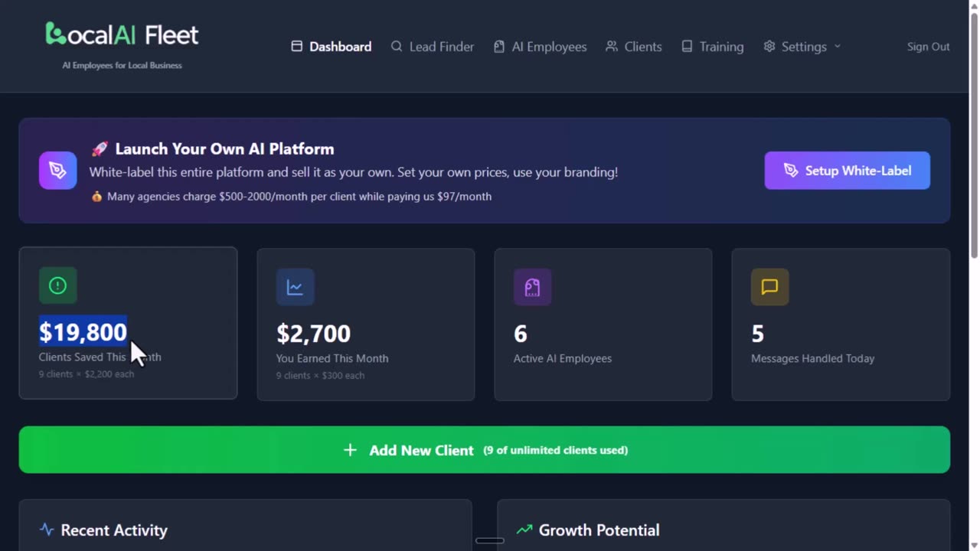Screen dimensions: 980x551
Task: Click the rocket emoji in banner heading
Action: pos(99,148)
